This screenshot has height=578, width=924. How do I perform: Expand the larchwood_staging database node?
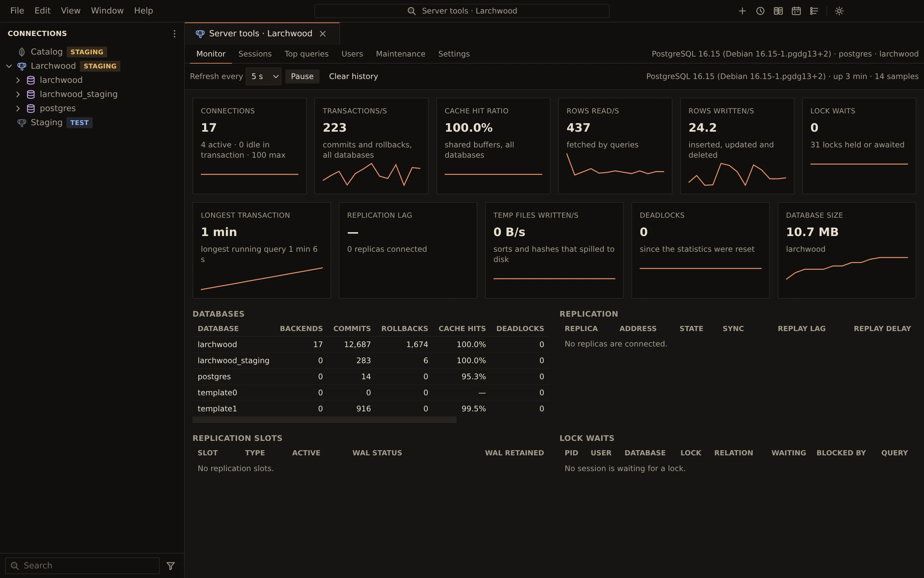[18, 94]
